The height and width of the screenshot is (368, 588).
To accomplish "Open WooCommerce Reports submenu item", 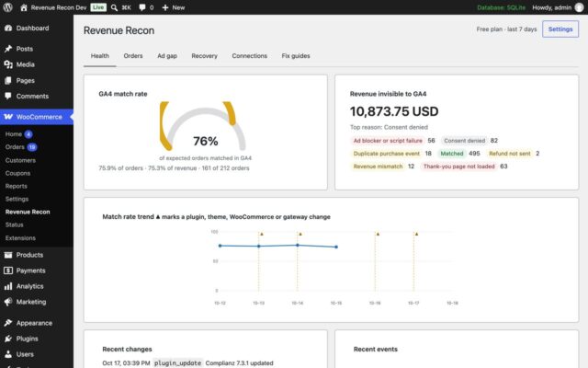I will click(17, 186).
